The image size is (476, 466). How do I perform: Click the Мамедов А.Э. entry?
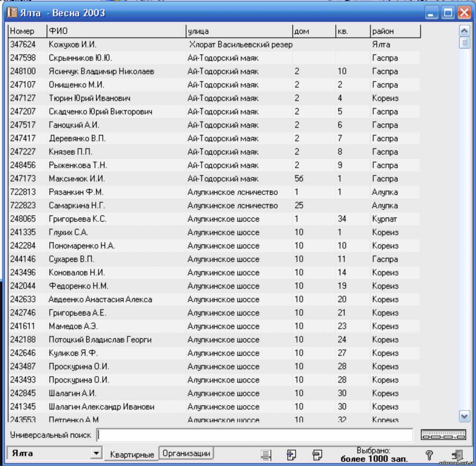click(x=214, y=326)
